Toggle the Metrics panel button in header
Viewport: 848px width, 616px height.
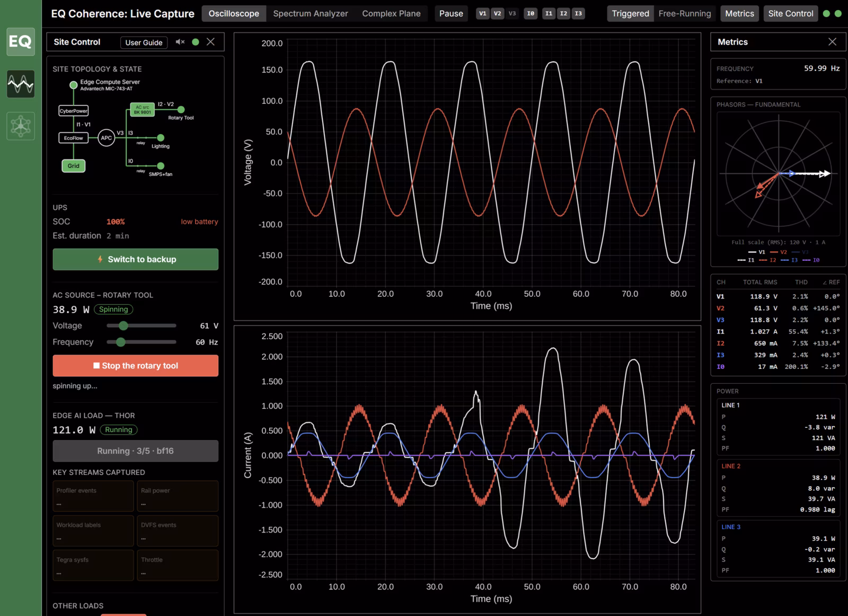[739, 14]
